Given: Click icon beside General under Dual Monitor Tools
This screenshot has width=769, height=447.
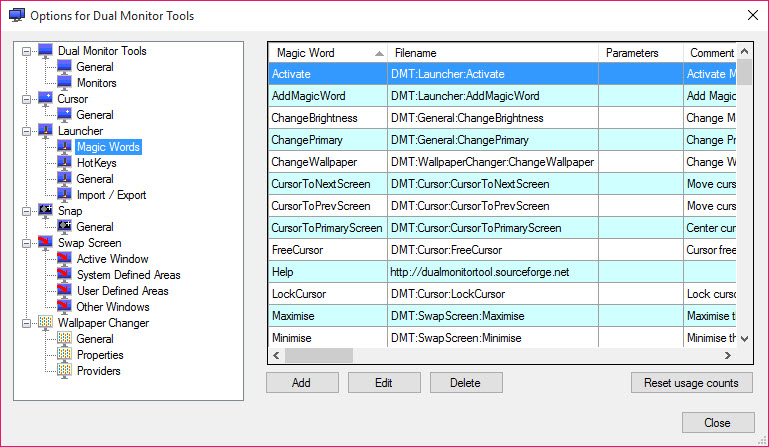Looking at the screenshot, I should 64,67.
